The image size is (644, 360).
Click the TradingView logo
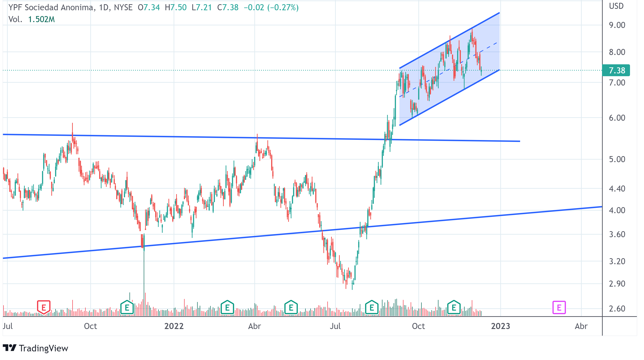[35, 348]
